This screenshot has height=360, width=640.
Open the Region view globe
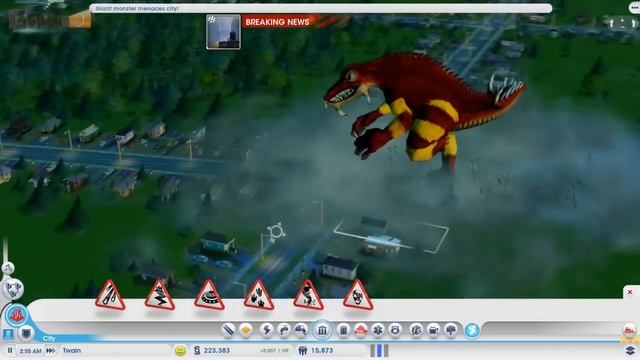pyautogui.click(x=472, y=330)
